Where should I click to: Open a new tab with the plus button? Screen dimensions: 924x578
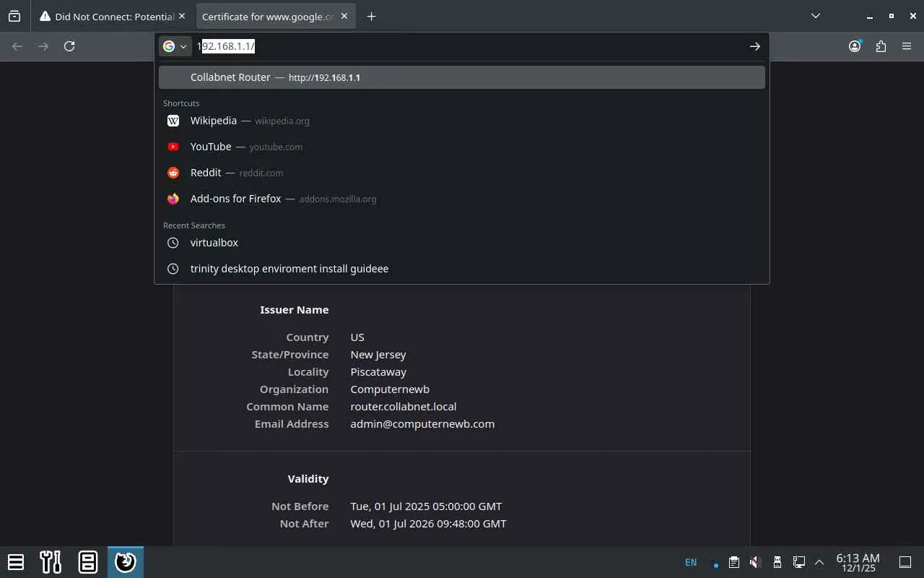pos(371,16)
